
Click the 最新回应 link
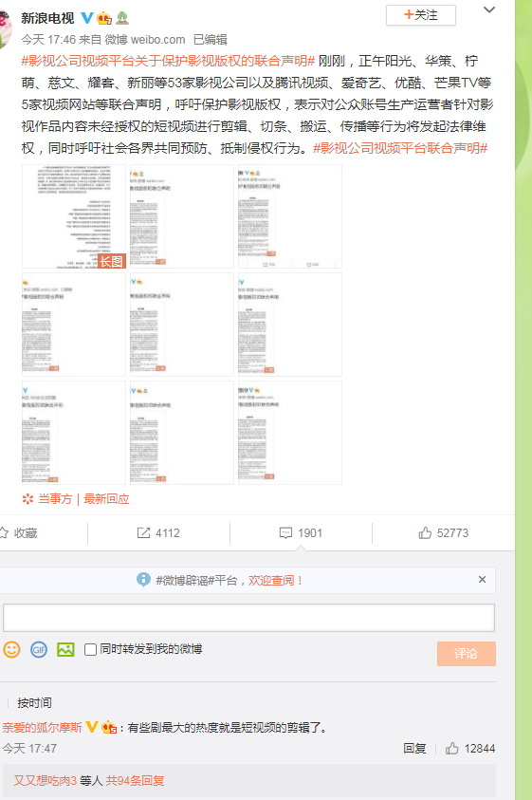106,499
